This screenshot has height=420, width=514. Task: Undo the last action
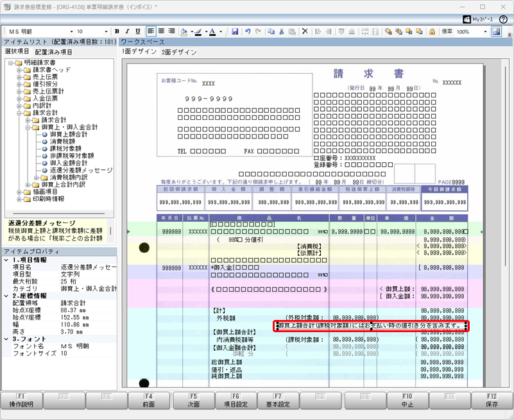point(248,31)
